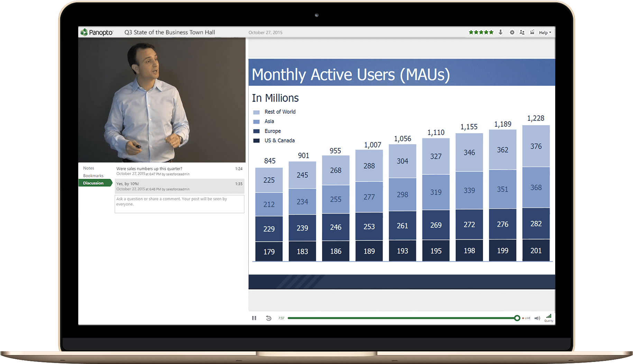Viewport: 633px width, 364px height.
Task: Click the first rating star
Action: coord(471,32)
